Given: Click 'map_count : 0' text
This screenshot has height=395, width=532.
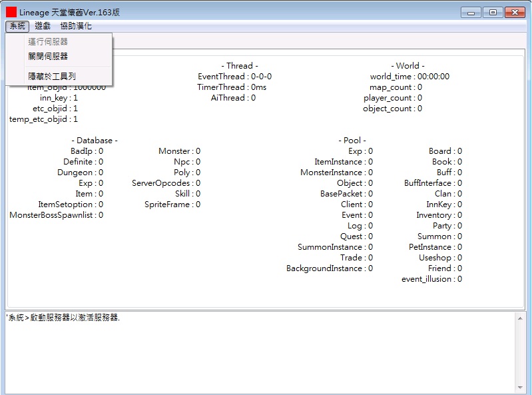Looking at the screenshot, I should (x=396, y=87).
